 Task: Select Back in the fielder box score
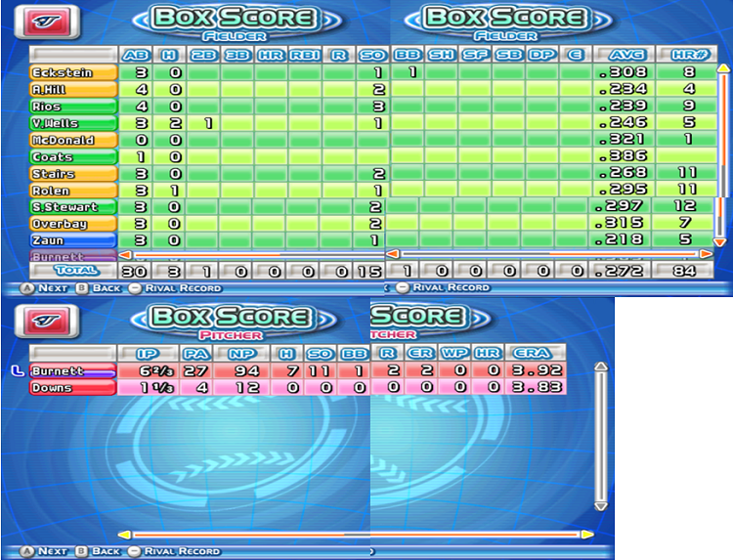pos(101,288)
